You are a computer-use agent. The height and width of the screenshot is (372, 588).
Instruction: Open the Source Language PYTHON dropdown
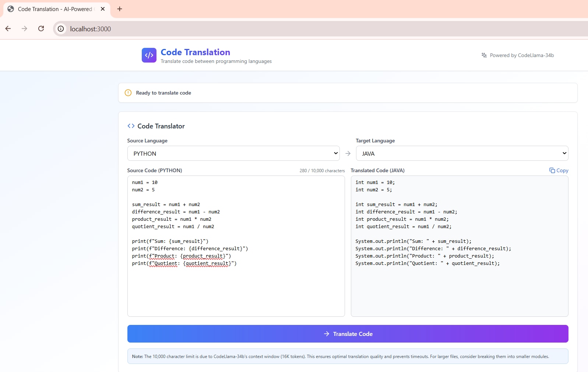pos(233,153)
